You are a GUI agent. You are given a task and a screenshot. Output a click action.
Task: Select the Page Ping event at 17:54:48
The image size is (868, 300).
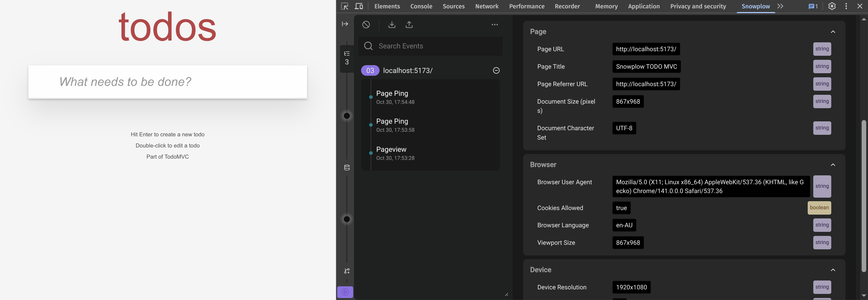392,97
